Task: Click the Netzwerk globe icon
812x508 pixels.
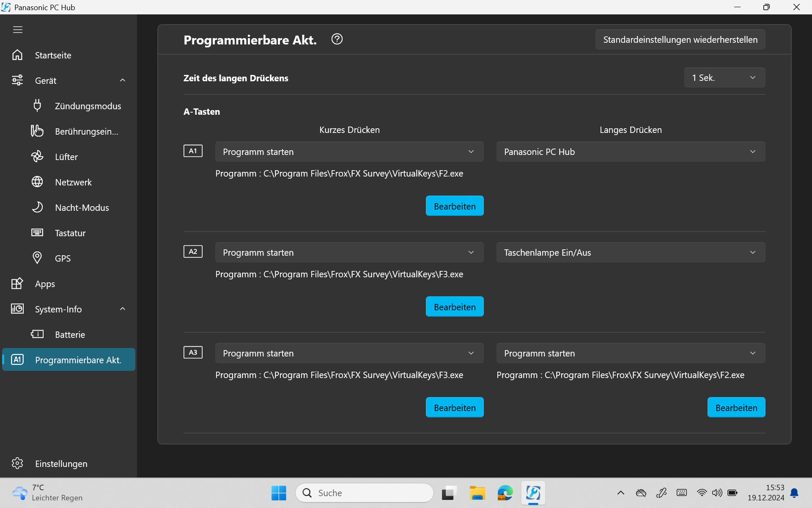Action: pyautogui.click(x=37, y=182)
